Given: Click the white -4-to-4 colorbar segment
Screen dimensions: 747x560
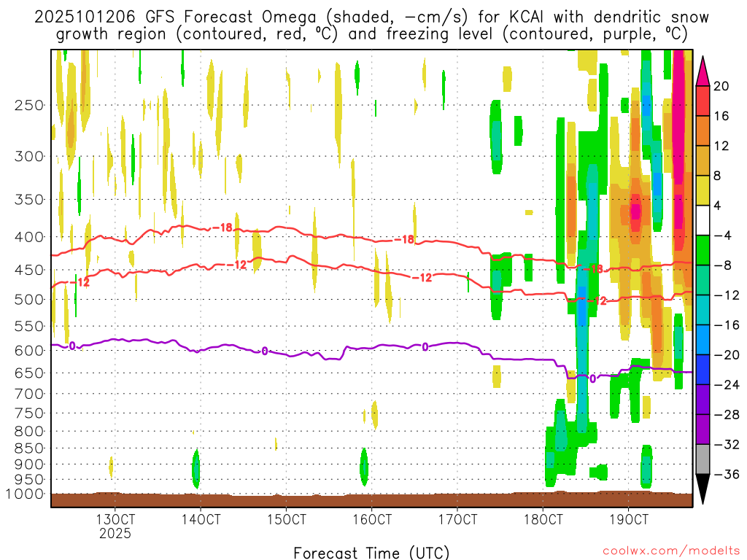Looking at the screenshot, I should coord(703,220).
